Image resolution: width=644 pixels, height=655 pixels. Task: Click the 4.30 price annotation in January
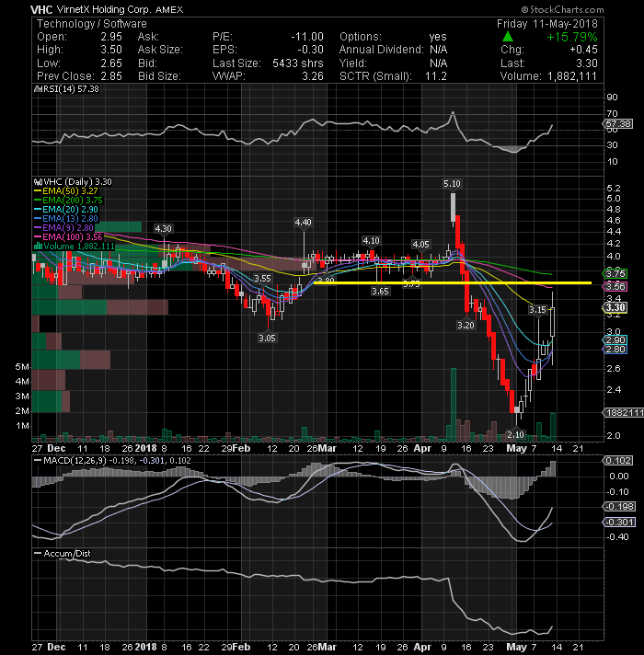click(163, 228)
